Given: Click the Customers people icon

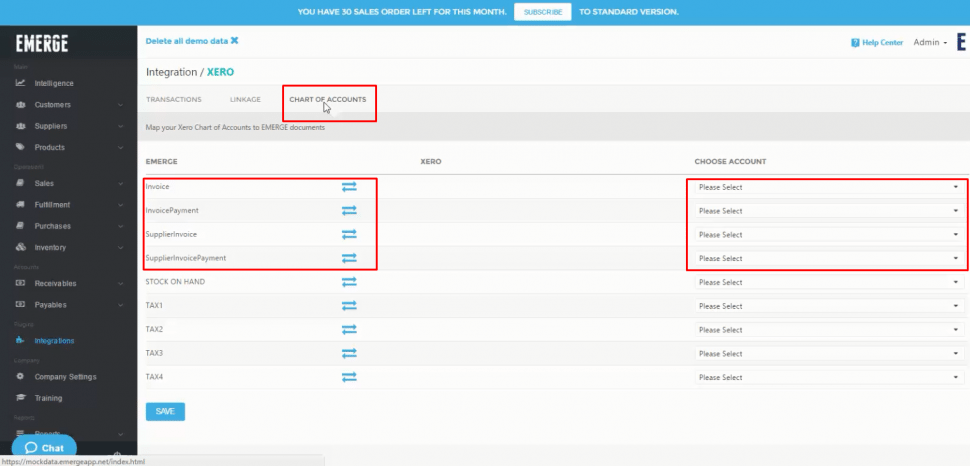Looking at the screenshot, I should tap(20, 105).
